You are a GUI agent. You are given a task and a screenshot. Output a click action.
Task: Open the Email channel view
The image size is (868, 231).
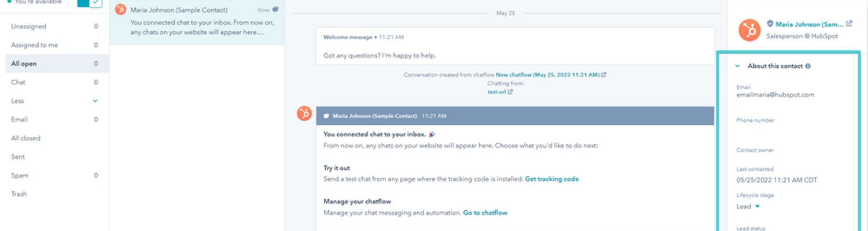click(x=54, y=120)
